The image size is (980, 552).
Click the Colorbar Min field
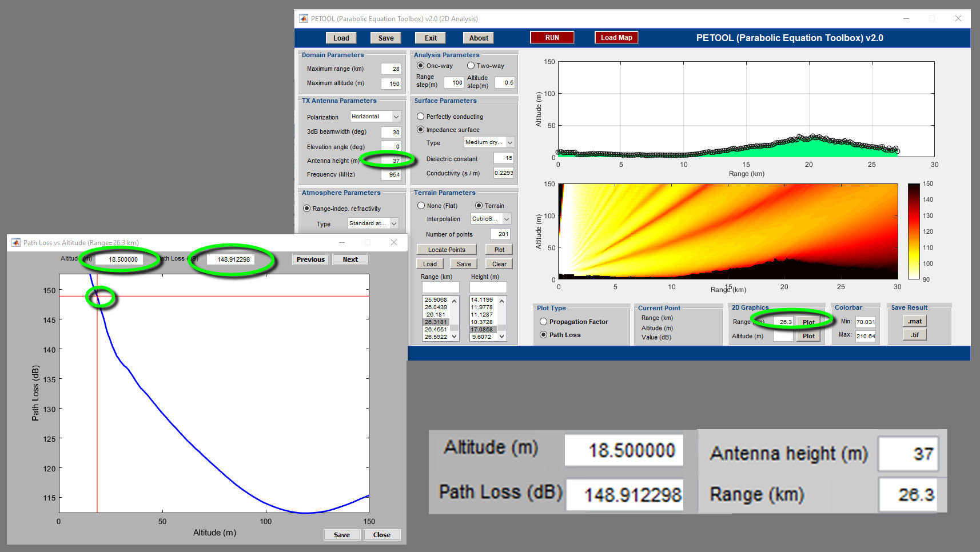click(866, 322)
